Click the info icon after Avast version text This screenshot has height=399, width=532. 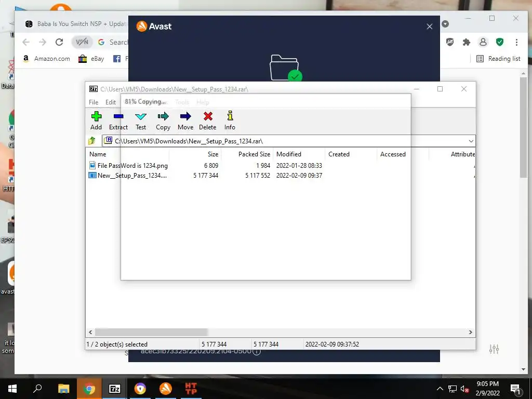click(257, 352)
